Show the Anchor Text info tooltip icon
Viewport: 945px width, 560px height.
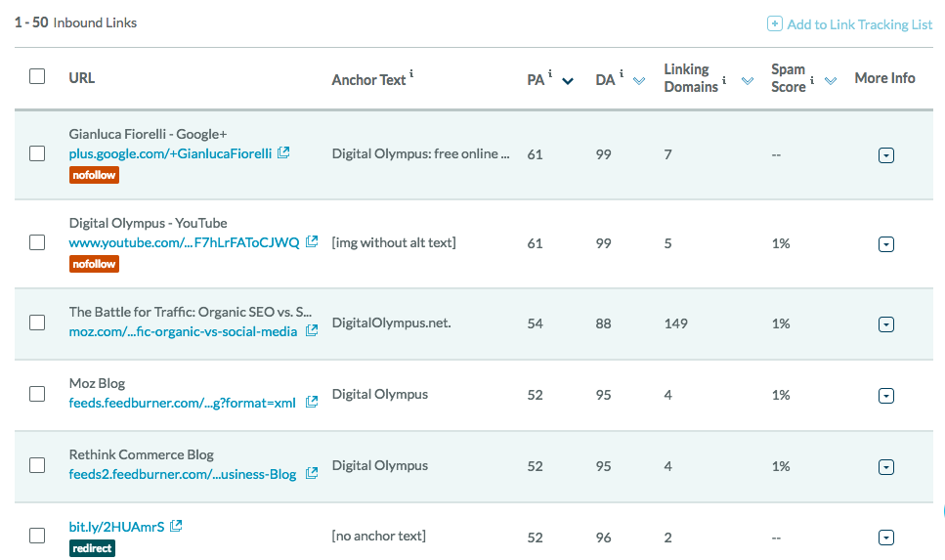411,73
